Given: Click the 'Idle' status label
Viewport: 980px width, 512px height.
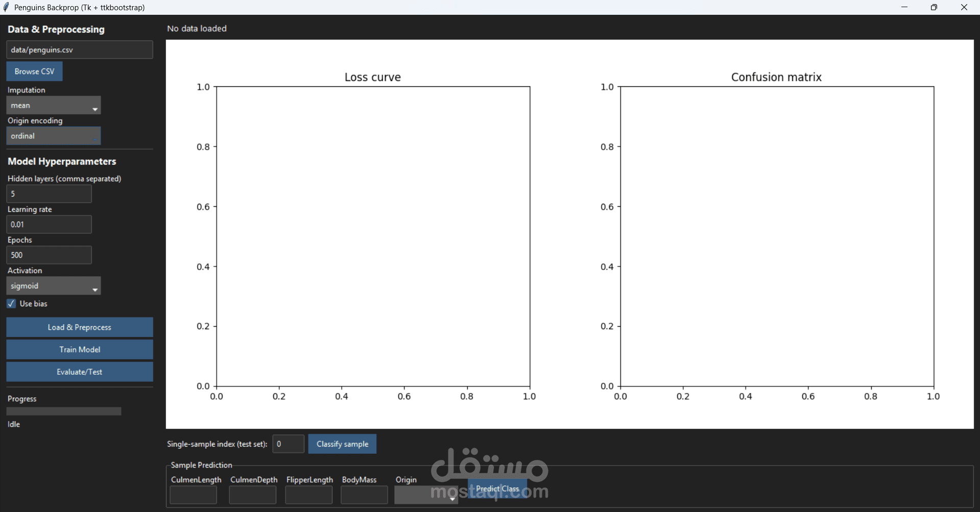Looking at the screenshot, I should (x=14, y=424).
